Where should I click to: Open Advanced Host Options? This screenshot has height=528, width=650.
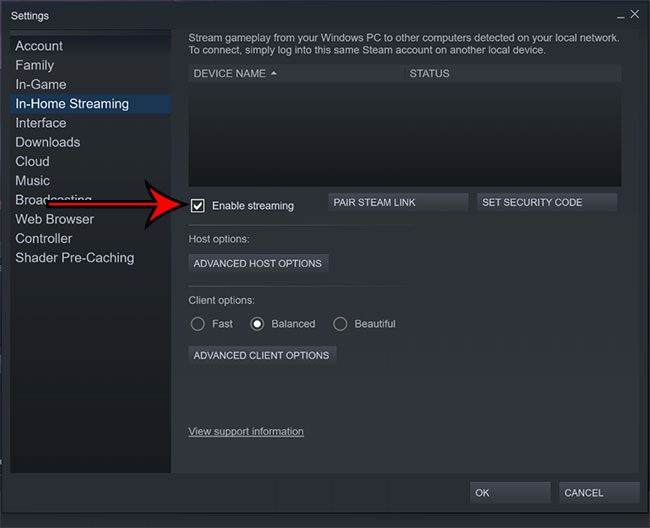click(258, 263)
